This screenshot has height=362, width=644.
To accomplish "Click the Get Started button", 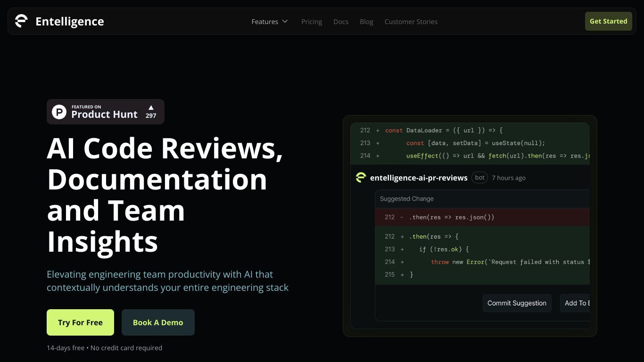I will pyautogui.click(x=609, y=21).
